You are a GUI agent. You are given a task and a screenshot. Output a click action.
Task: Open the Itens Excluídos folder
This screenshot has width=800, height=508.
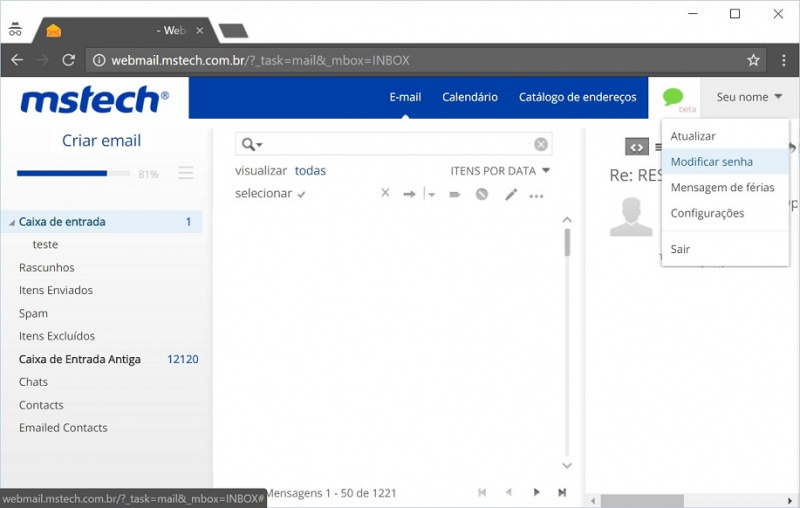57,336
